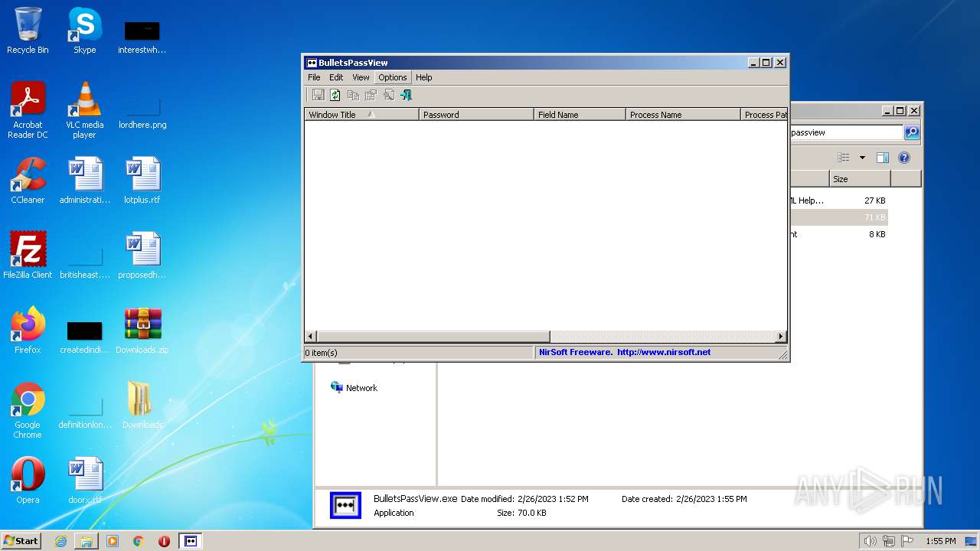Screen dimensions: 980x551
Task: Click the Recycle Bin desktop icon
Action: click(28, 31)
